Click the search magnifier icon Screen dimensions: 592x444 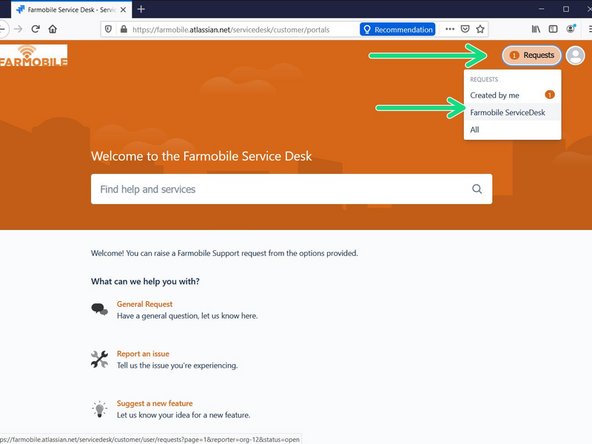pyautogui.click(x=477, y=189)
